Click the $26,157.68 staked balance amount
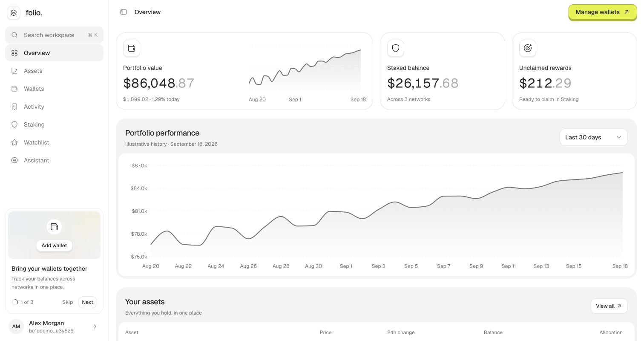The width and height of the screenshot is (644, 341). coord(423,83)
